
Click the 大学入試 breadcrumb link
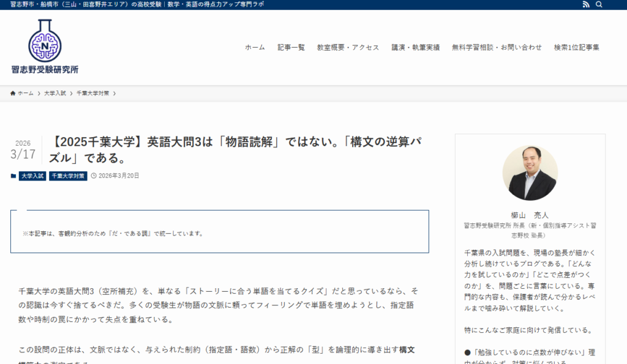(x=54, y=93)
